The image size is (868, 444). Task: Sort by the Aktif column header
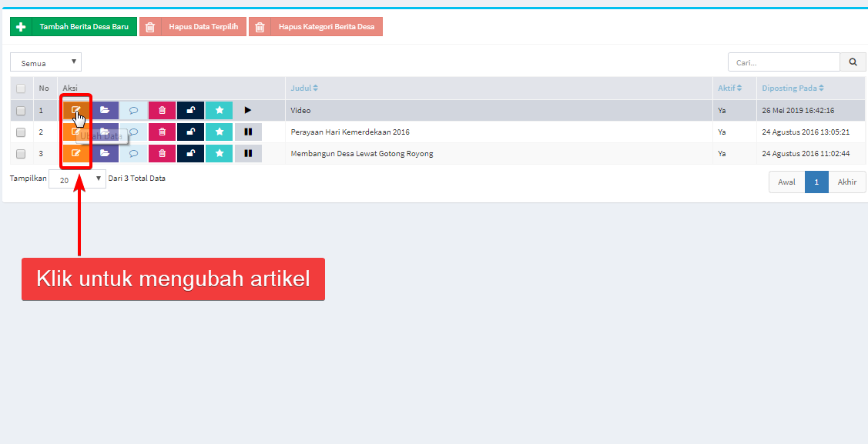coord(729,88)
